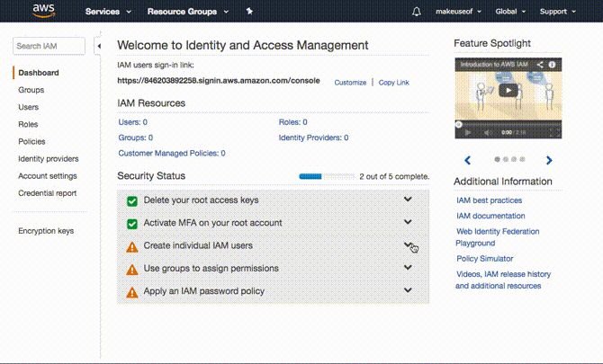This screenshot has height=364, width=603.
Task: Open the Services dropdown menu
Action: [x=108, y=12]
